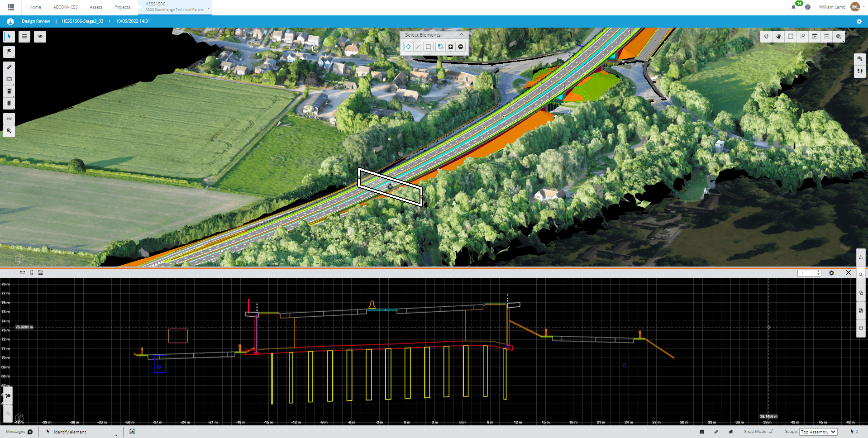Open notifications bell icon
Viewport: 868px width, 438px height.
click(793, 7)
